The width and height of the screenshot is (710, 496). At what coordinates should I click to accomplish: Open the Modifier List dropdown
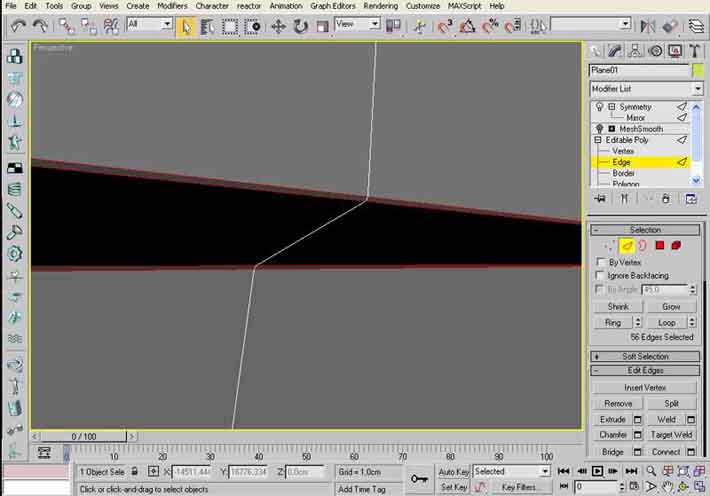coord(645,89)
